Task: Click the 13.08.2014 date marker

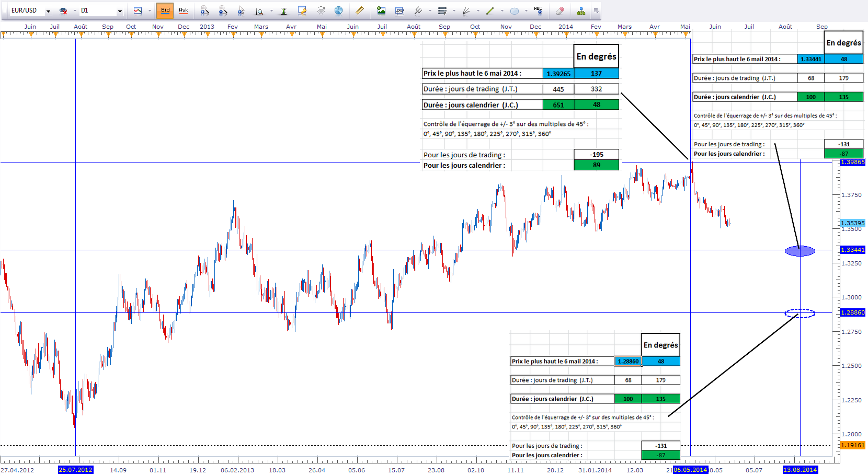Action: [x=800, y=470]
